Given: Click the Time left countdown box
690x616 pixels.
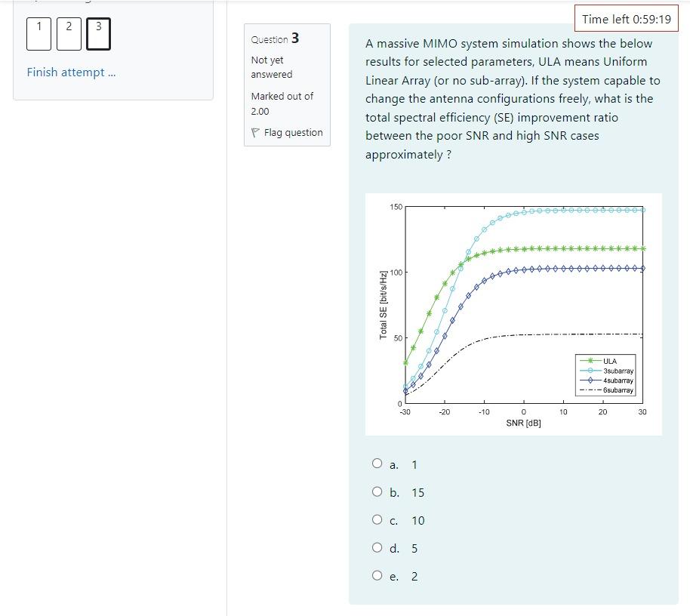Looking at the screenshot, I should coord(627,18).
